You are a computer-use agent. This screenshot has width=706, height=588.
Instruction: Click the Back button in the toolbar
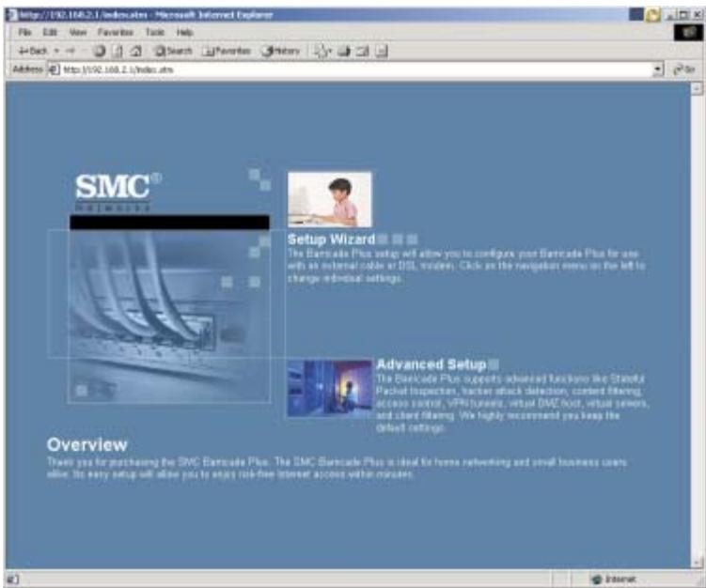click(x=32, y=51)
